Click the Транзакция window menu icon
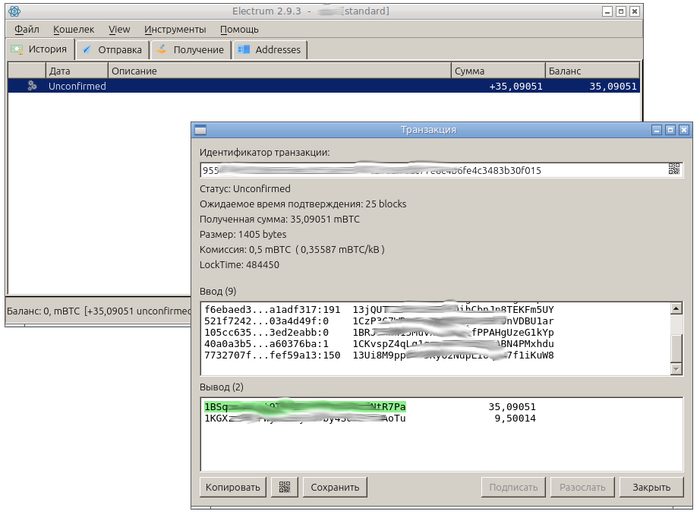The image size is (700, 518). [x=201, y=130]
